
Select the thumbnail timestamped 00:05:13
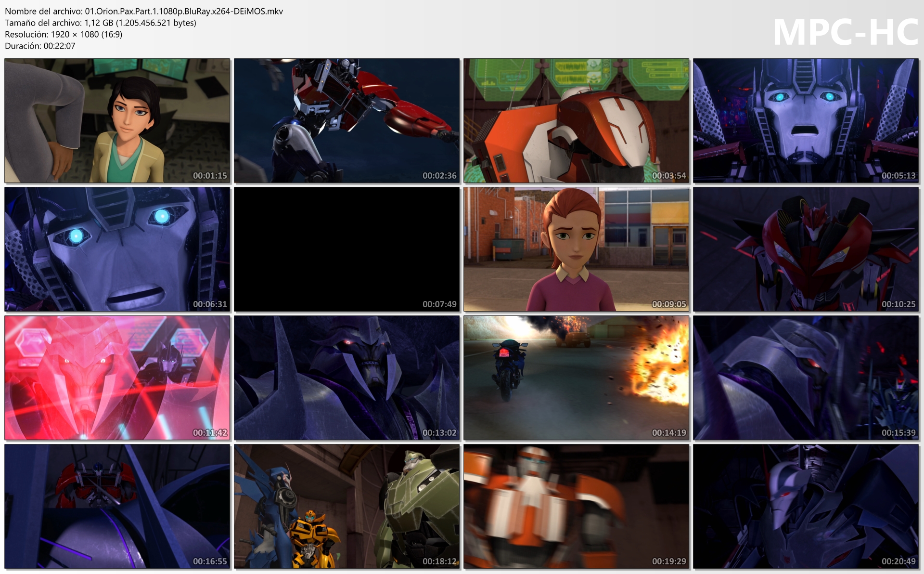(806, 121)
